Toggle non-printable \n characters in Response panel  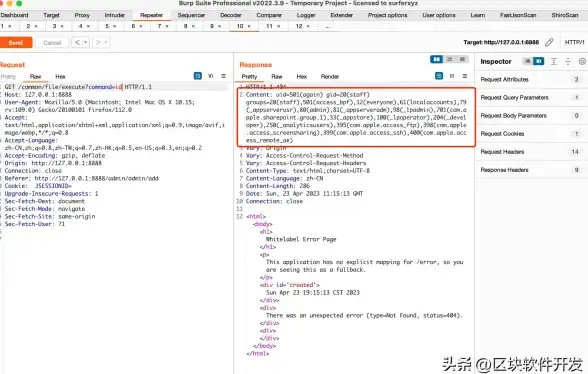coord(452,76)
